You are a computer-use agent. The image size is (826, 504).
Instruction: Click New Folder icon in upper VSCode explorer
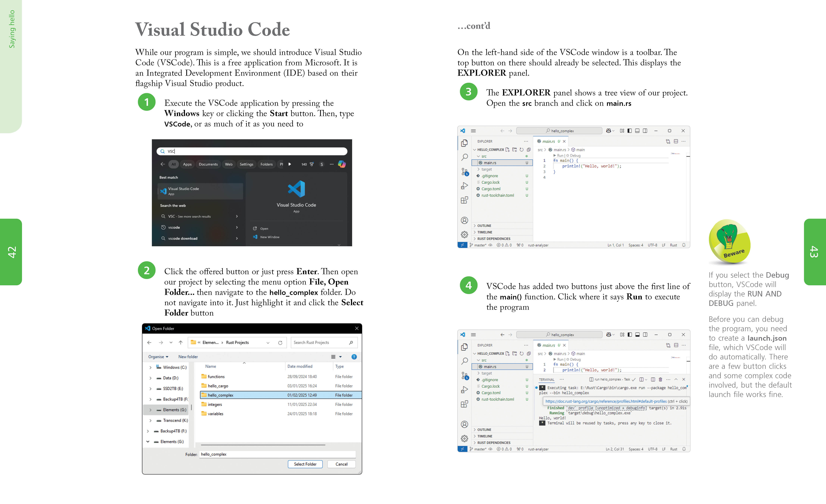point(515,150)
